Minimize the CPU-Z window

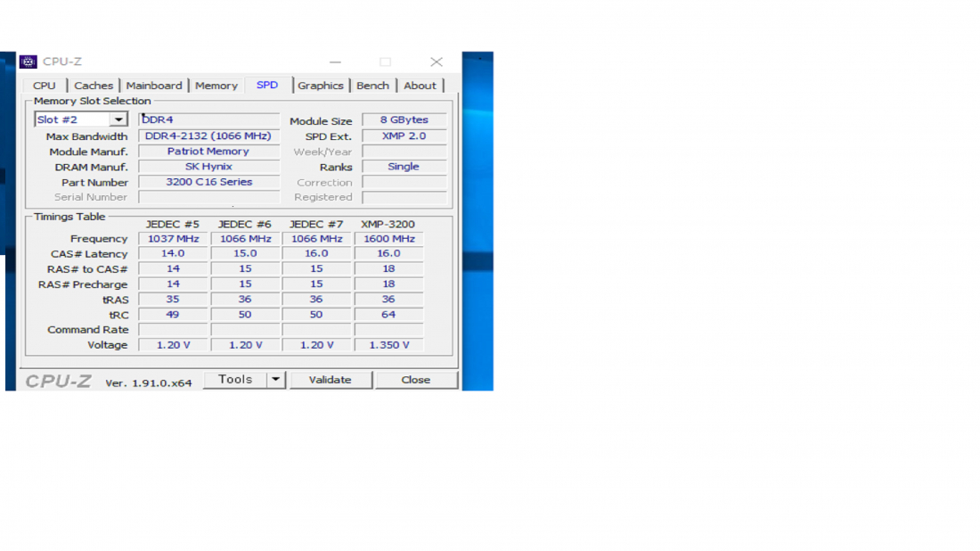pos(335,62)
